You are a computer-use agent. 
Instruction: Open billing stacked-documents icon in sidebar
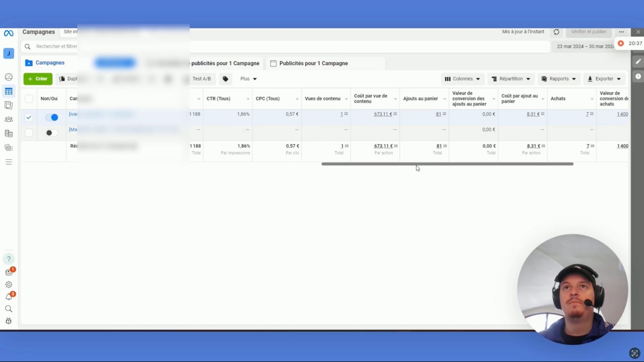click(9, 133)
